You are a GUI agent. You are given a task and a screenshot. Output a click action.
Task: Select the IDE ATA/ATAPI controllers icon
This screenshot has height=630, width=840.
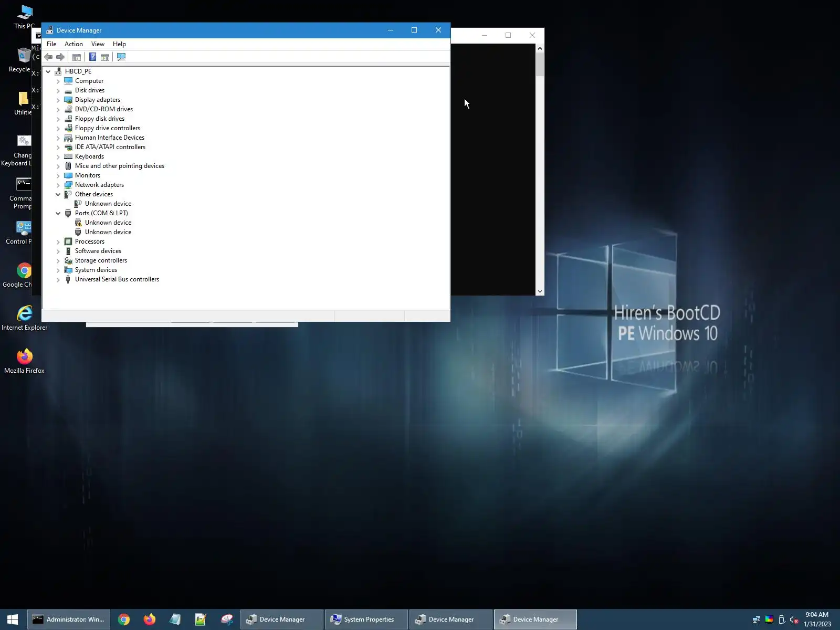click(68, 147)
